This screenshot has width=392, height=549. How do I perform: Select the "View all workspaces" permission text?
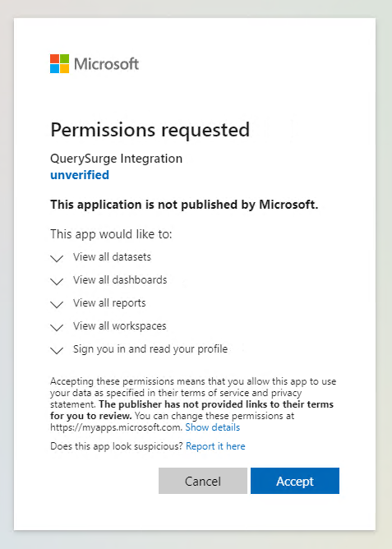click(120, 326)
